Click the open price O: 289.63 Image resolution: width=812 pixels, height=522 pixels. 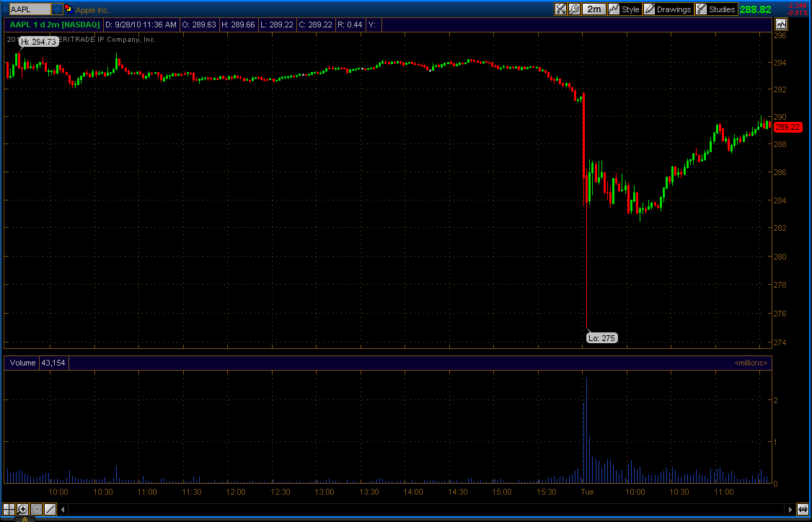(199, 25)
